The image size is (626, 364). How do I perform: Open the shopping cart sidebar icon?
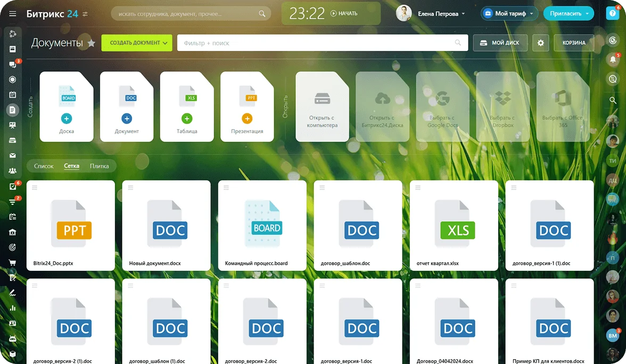pyautogui.click(x=13, y=263)
